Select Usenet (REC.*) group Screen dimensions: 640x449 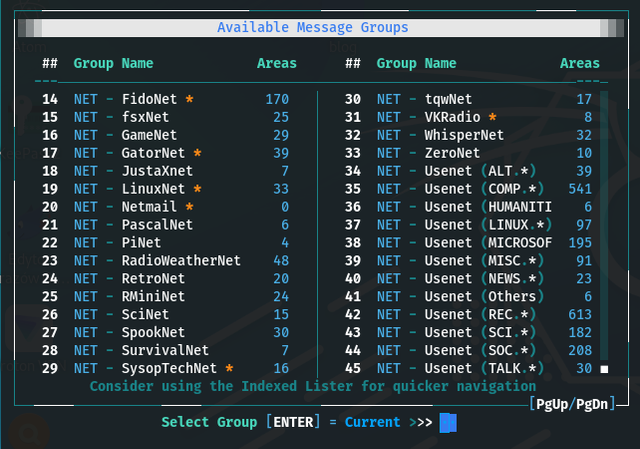tap(469, 315)
